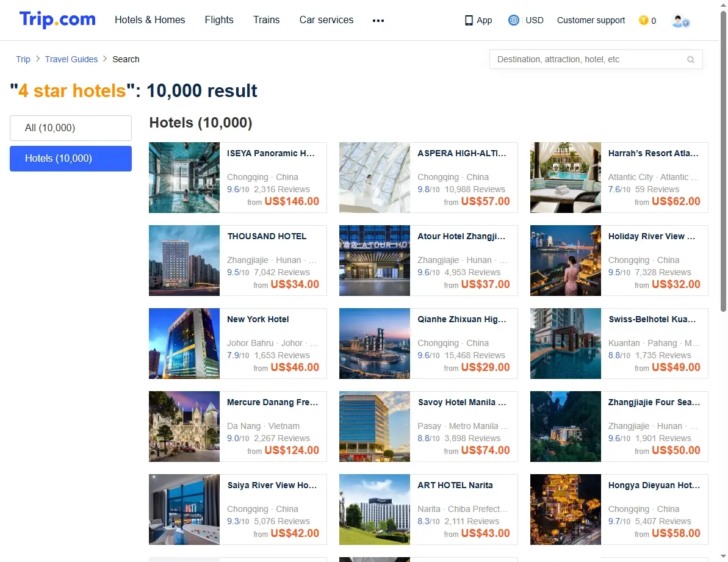
Task: Click US$124.00 price of Mercure Danang
Action: pyautogui.click(x=292, y=450)
